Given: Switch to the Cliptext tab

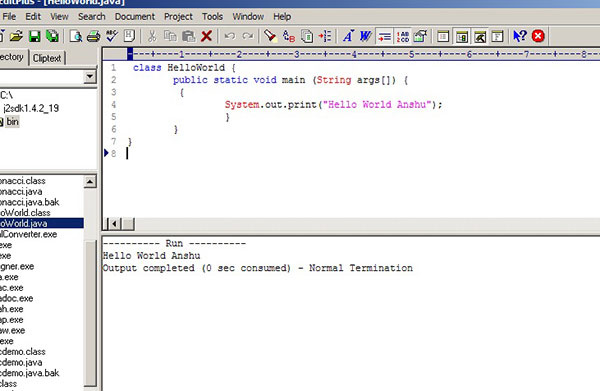Looking at the screenshot, I should coord(47,58).
